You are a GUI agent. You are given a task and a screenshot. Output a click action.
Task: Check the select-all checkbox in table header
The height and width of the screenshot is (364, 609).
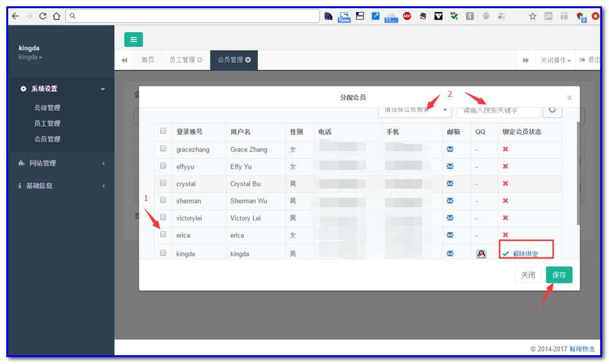(163, 130)
